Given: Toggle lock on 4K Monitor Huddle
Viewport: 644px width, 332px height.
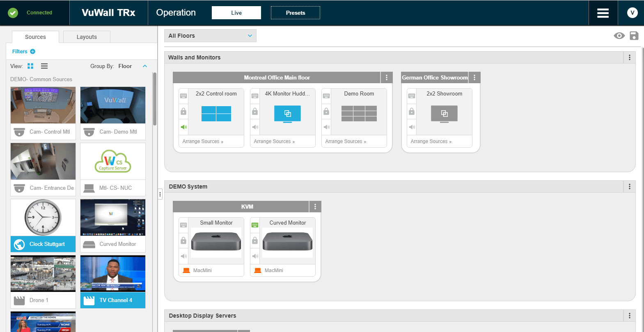Looking at the screenshot, I should click(255, 111).
